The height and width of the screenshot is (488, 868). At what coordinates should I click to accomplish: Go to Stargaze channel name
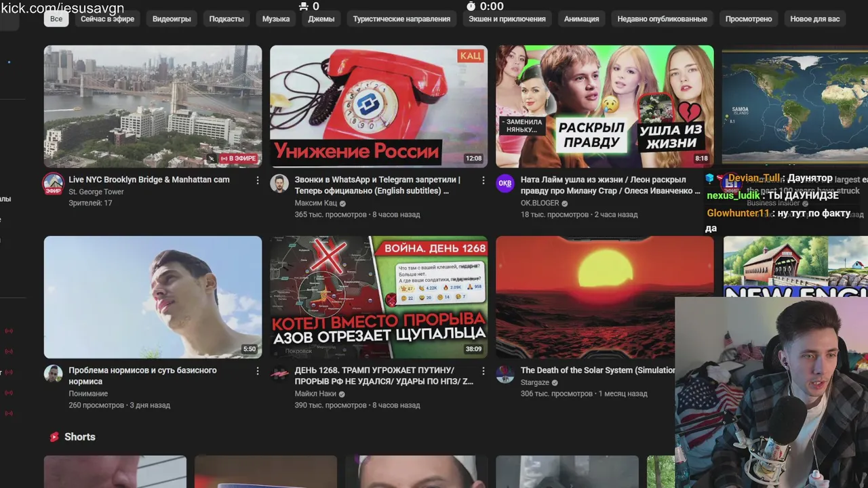(535, 382)
